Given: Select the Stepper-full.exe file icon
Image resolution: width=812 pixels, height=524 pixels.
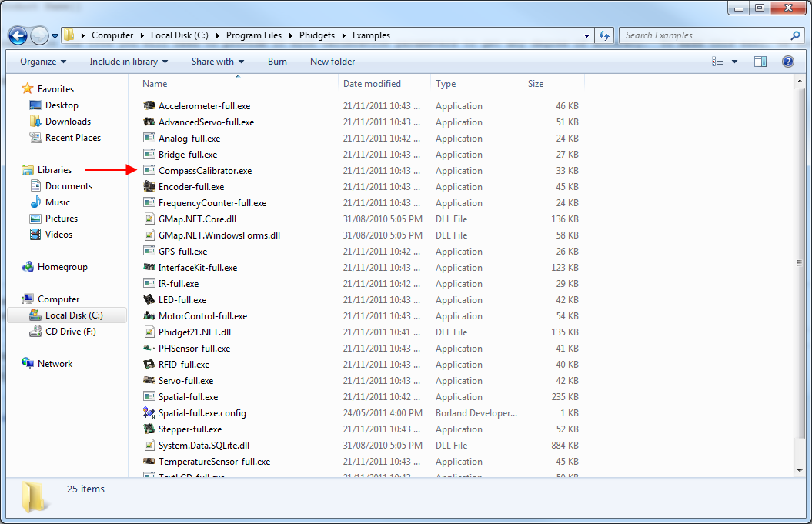Looking at the screenshot, I should tap(149, 429).
